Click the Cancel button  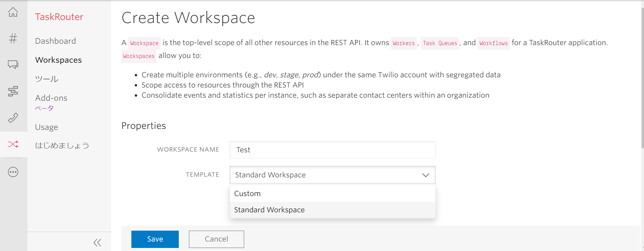216,239
